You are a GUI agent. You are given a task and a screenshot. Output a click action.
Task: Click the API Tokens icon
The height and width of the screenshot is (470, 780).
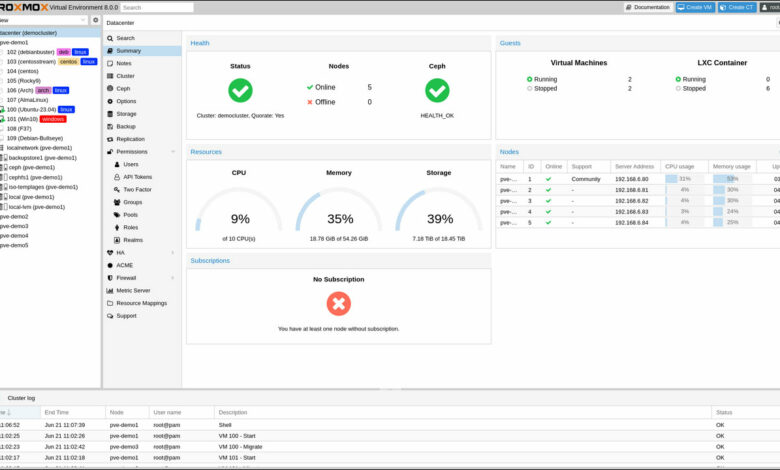(x=117, y=177)
